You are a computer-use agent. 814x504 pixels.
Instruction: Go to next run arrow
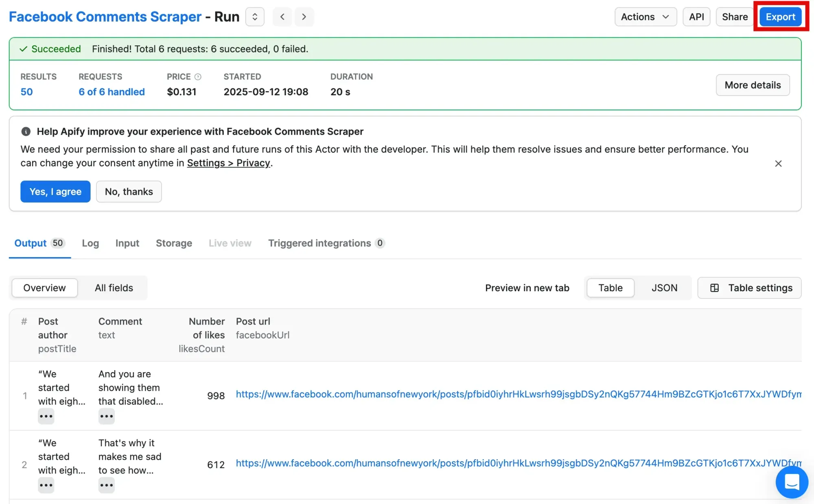tap(304, 17)
